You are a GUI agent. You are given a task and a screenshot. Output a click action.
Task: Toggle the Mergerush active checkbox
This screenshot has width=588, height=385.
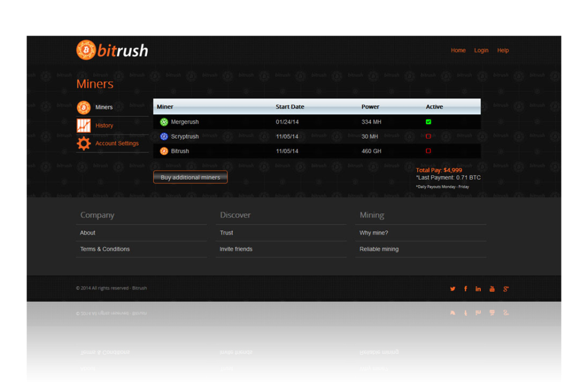point(428,122)
